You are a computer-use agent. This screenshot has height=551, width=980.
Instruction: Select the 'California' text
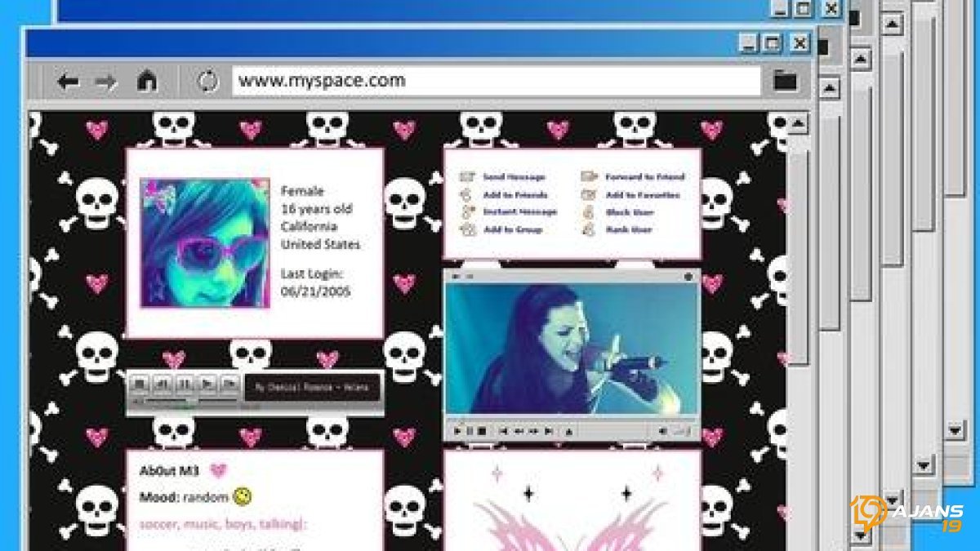309,226
